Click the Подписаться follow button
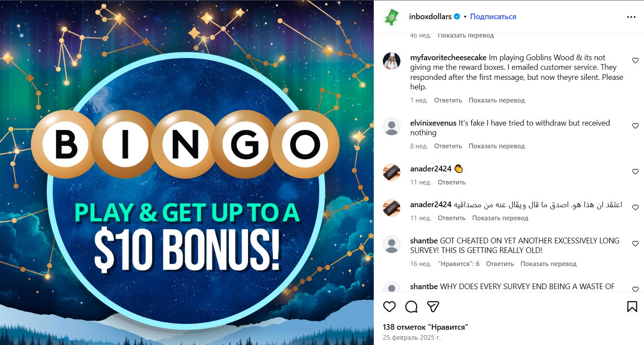The image size is (644, 345). click(493, 17)
